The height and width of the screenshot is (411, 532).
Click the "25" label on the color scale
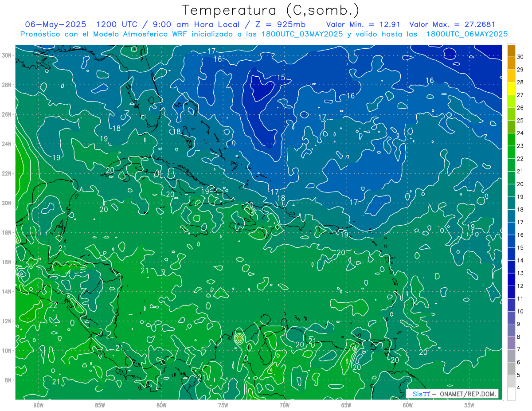[520, 120]
